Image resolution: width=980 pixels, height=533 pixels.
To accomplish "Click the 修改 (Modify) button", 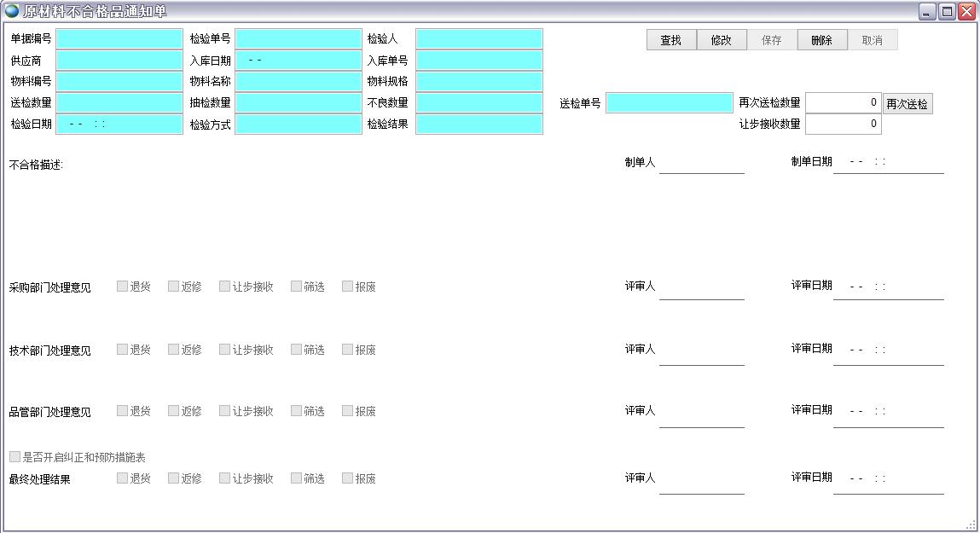I will coord(722,40).
